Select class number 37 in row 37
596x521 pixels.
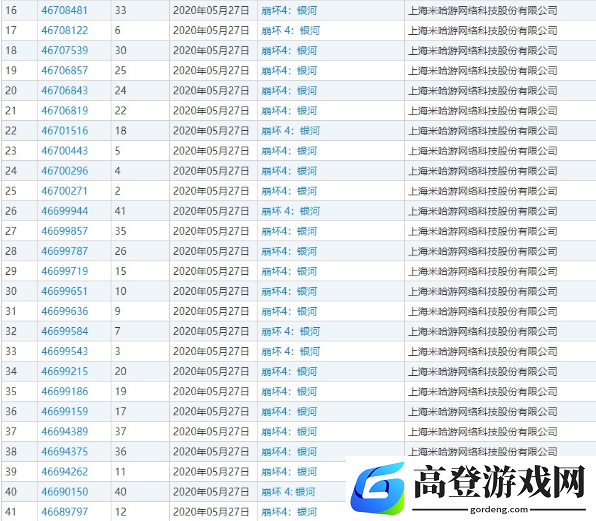pyautogui.click(x=120, y=432)
